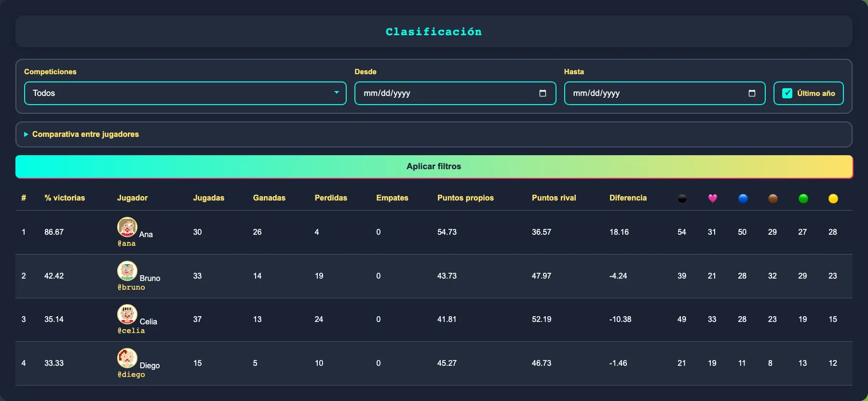868x401 pixels.
Task: Click the @ana username
Action: 126,243
